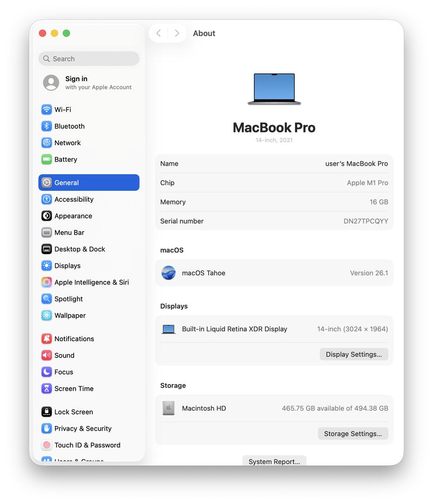Click the large MacBook Pro image
433x504 pixels.
pos(274,89)
